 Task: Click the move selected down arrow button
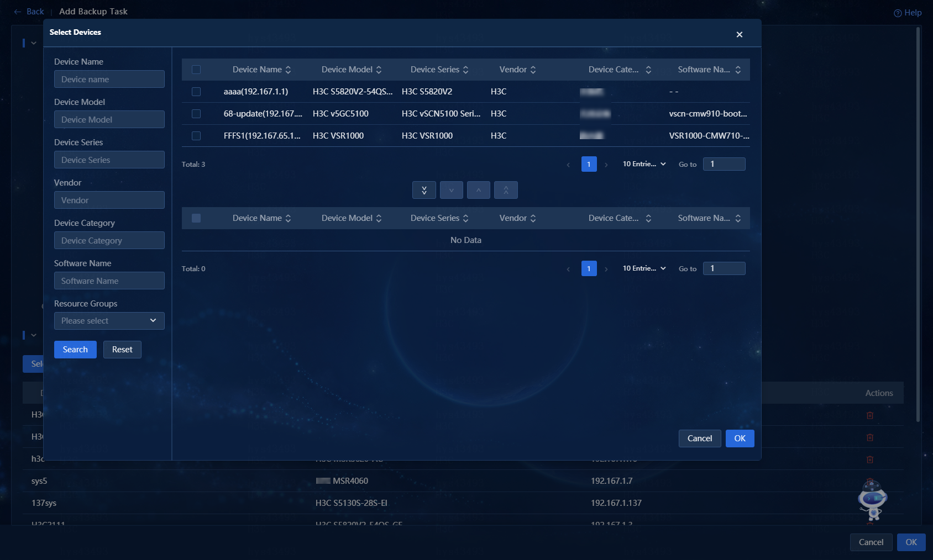coord(452,190)
